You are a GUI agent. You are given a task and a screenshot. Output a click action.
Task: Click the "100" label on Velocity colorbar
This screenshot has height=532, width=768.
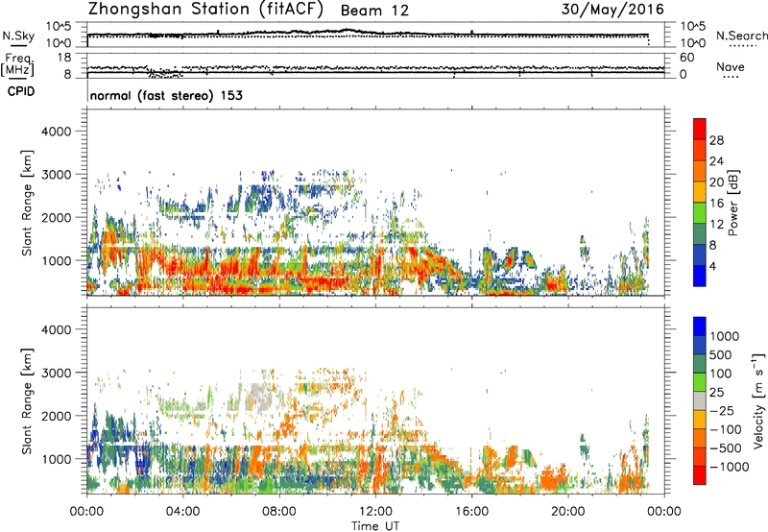pos(721,374)
